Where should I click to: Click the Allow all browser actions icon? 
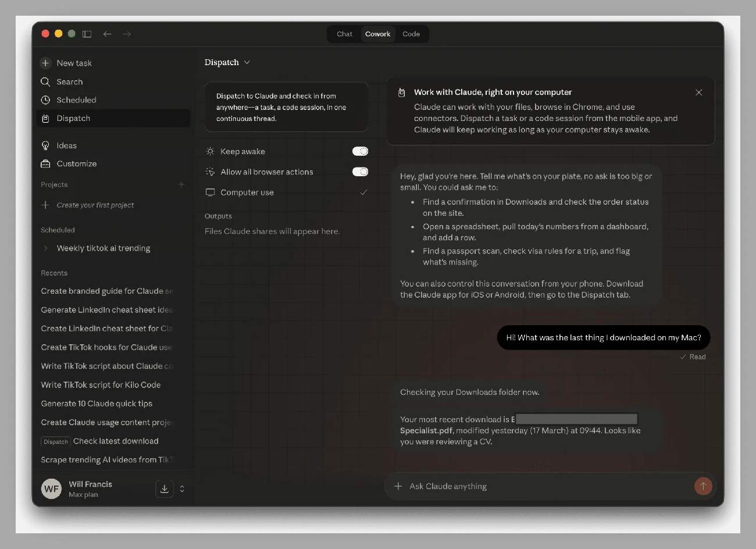coord(210,172)
